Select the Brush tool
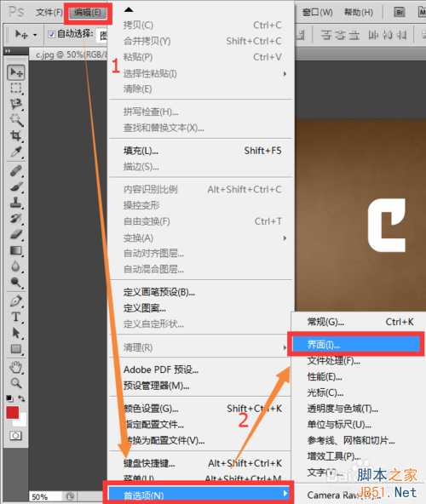The width and height of the screenshot is (426, 504). (16, 186)
